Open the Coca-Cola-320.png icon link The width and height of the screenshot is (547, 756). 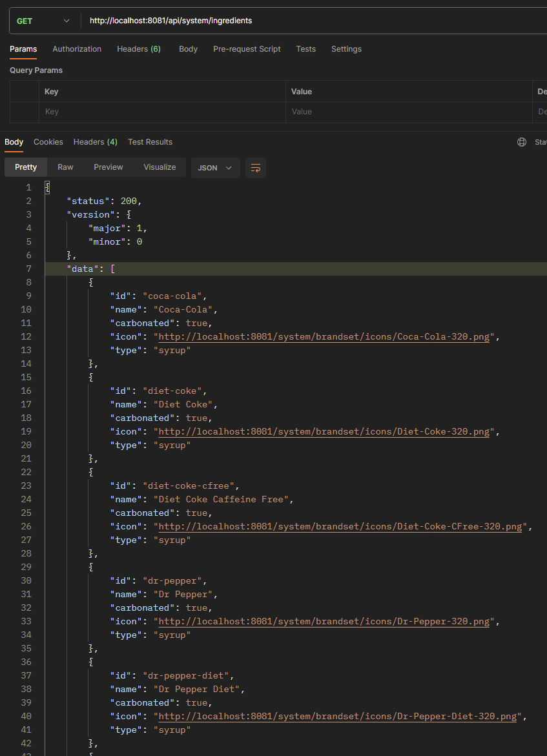tap(324, 336)
